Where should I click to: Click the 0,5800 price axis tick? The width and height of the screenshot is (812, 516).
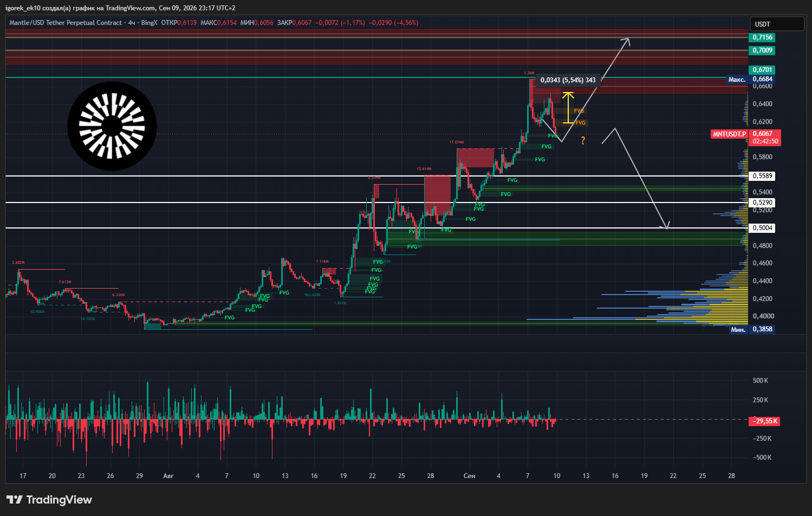(762, 157)
